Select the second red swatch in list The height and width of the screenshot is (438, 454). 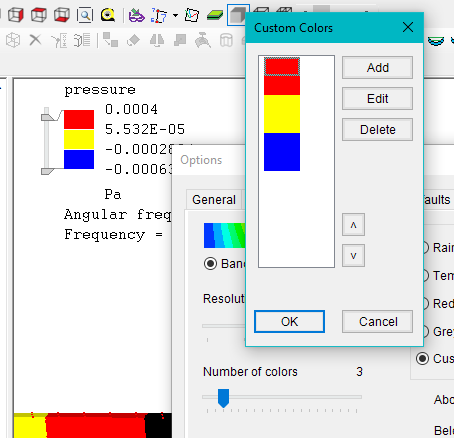[282, 85]
